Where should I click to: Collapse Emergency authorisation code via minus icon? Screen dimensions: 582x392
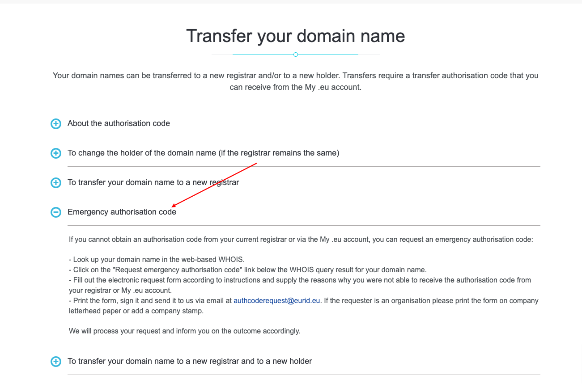[55, 212]
